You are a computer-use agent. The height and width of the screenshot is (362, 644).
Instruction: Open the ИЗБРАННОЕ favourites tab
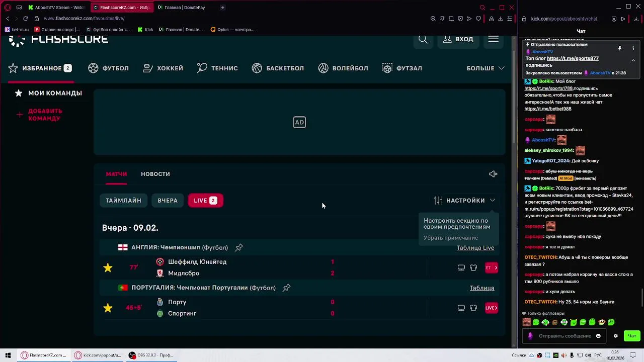(40, 68)
